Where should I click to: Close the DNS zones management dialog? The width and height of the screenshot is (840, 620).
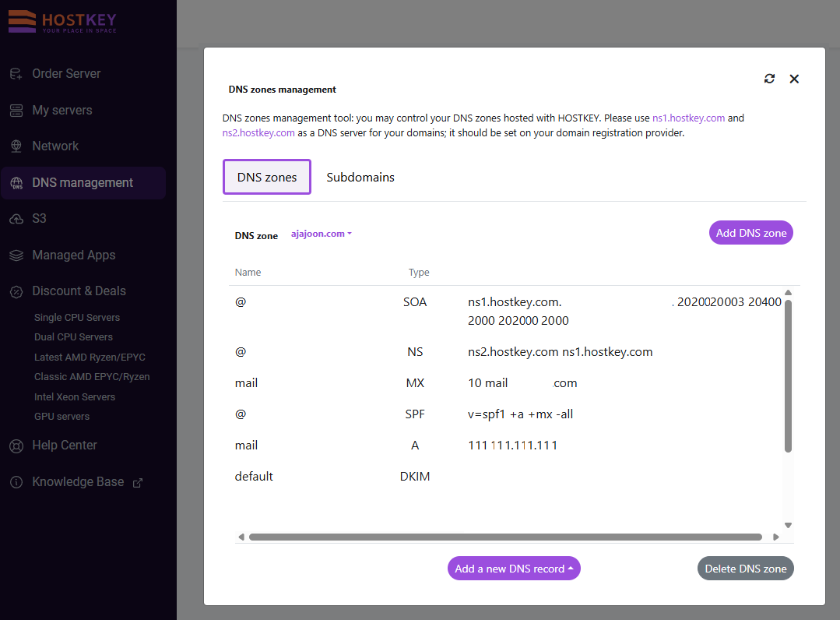[794, 79]
